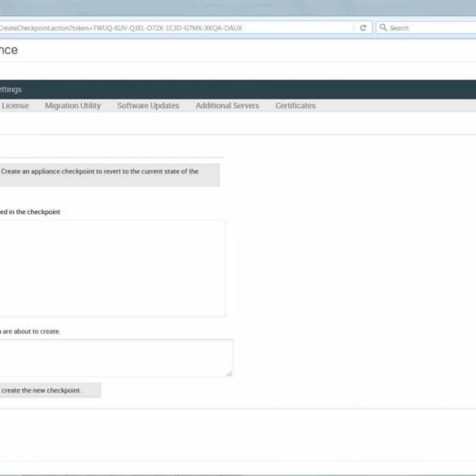Click the description text area for the checkpoint
476x476 pixels.
tap(116, 358)
